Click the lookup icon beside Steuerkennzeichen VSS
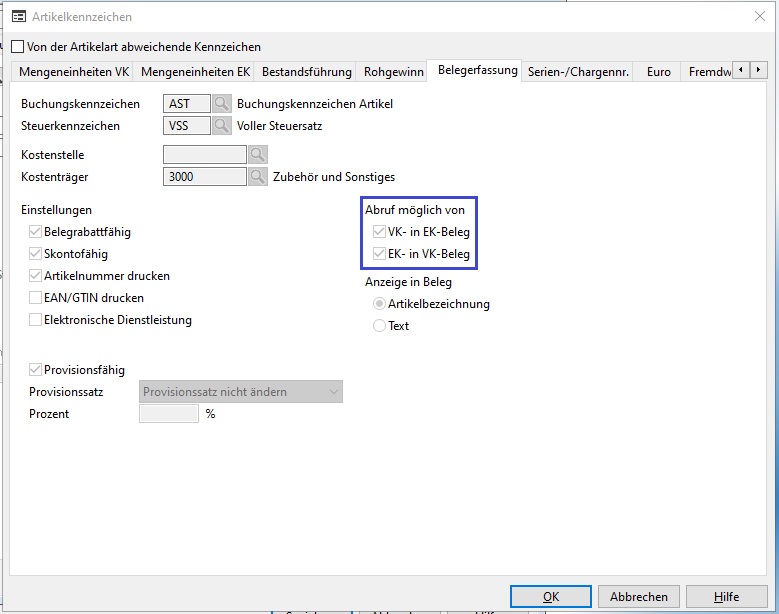779x614 pixels. pyautogui.click(x=222, y=126)
